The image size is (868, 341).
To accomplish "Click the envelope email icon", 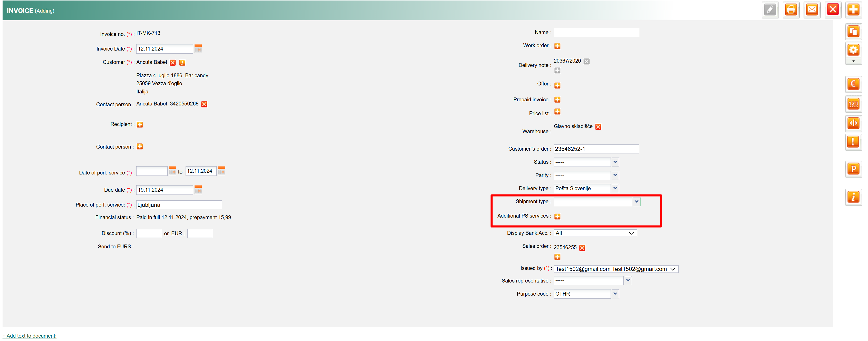I will click(x=812, y=10).
